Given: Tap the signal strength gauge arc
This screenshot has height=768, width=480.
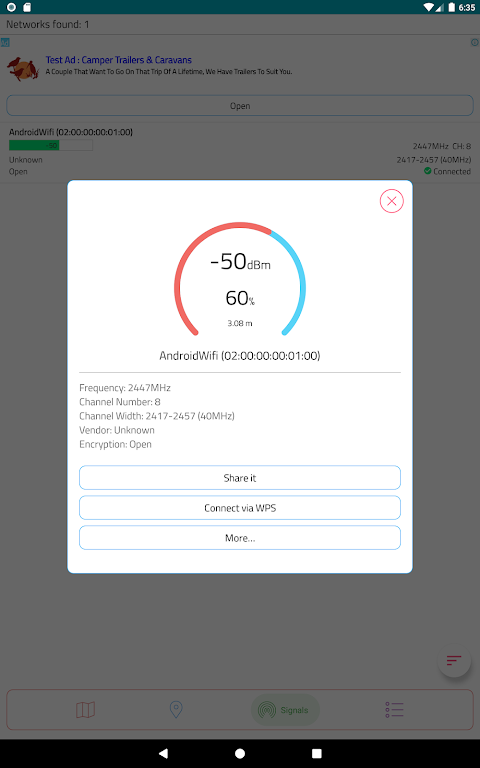Looking at the screenshot, I should click(240, 278).
